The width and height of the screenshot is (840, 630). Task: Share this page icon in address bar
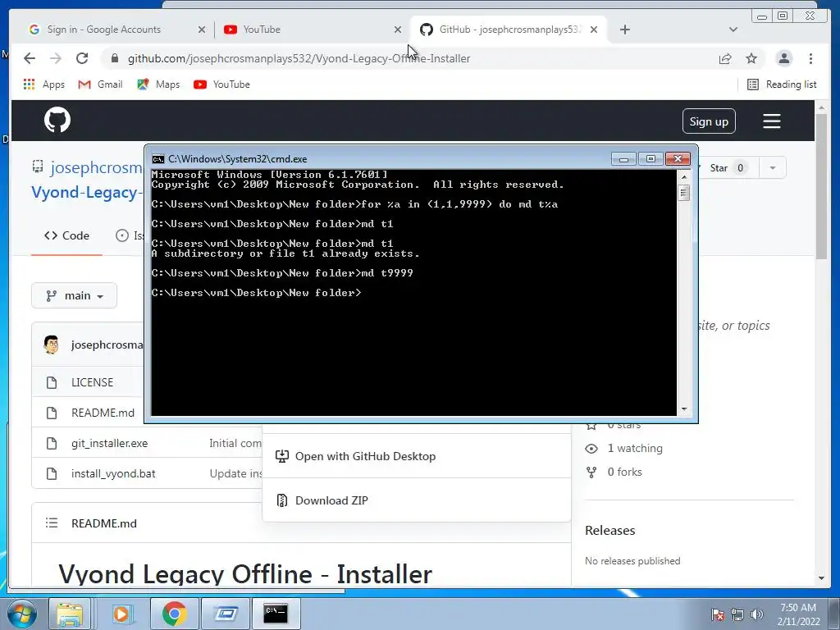point(725,58)
